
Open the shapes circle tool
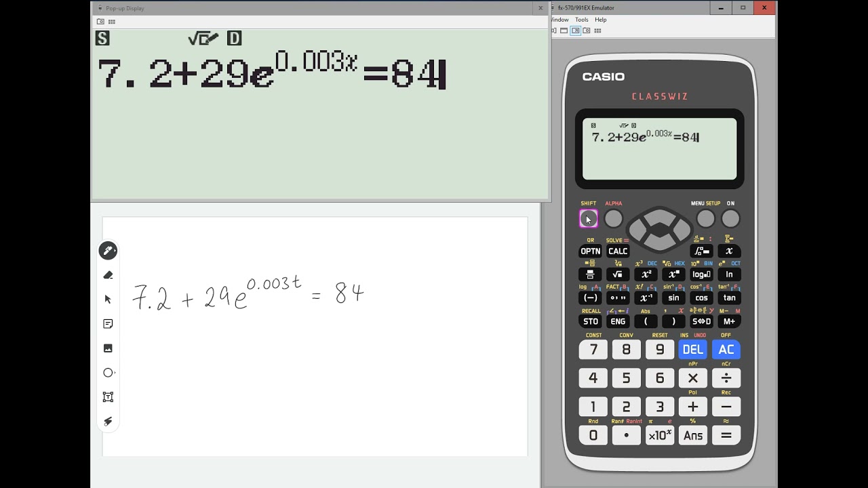point(108,373)
